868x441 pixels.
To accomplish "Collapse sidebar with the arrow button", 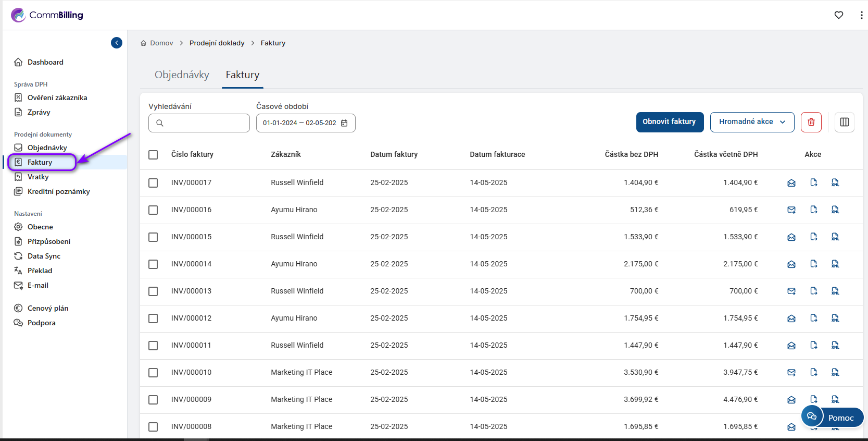I will point(117,43).
